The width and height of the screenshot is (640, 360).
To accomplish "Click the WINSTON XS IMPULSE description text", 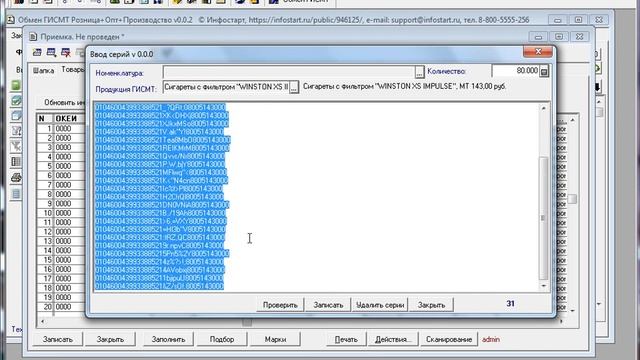I will point(404,87).
